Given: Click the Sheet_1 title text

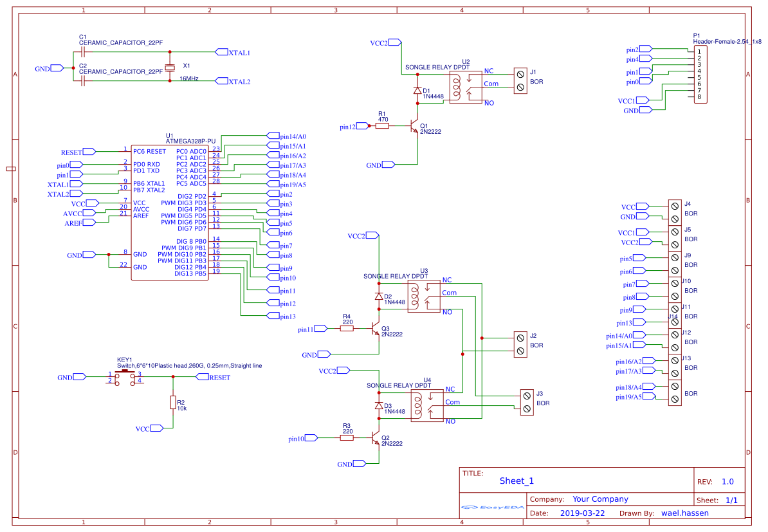Looking at the screenshot, I should [517, 481].
